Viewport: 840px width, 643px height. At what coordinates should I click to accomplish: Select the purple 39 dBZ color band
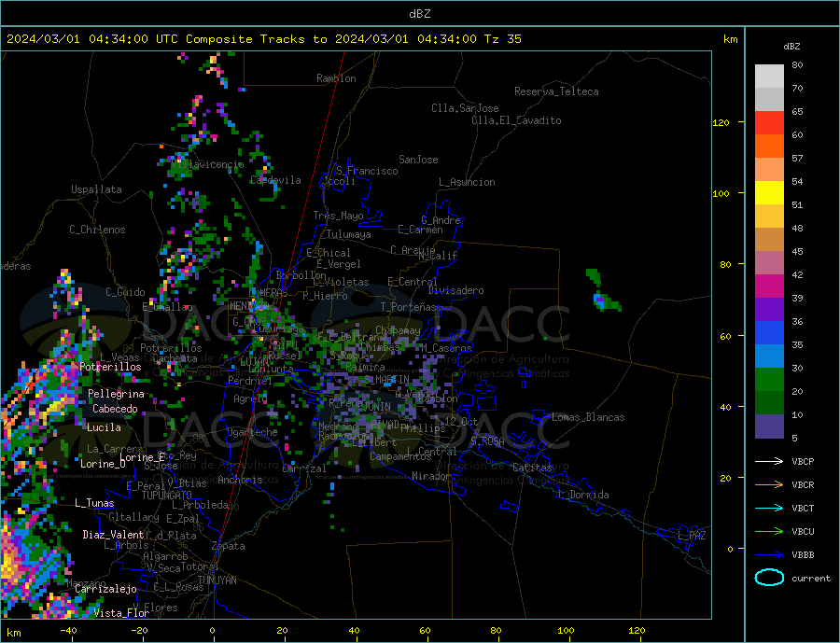[769, 309]
